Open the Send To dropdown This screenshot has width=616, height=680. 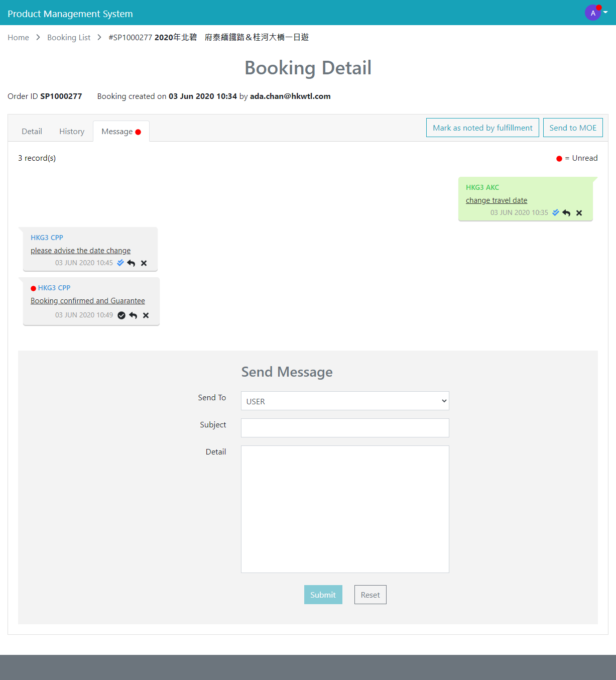pos(345,401)
